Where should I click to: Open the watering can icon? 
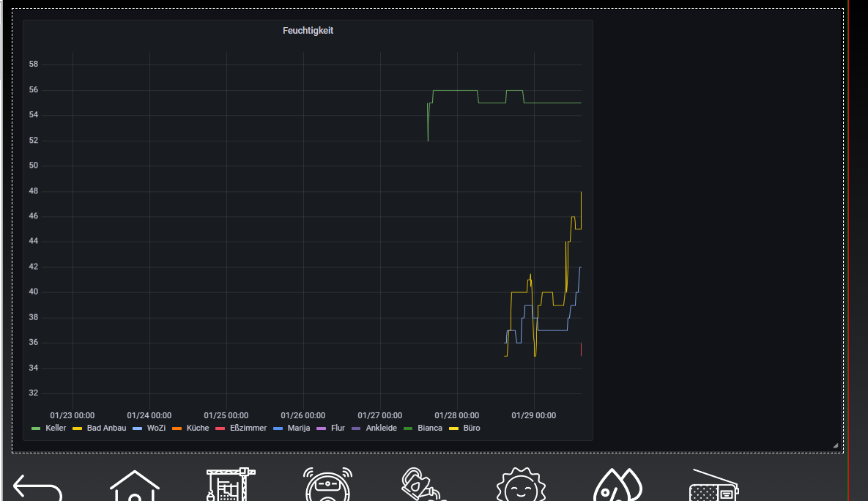(424, 484)
